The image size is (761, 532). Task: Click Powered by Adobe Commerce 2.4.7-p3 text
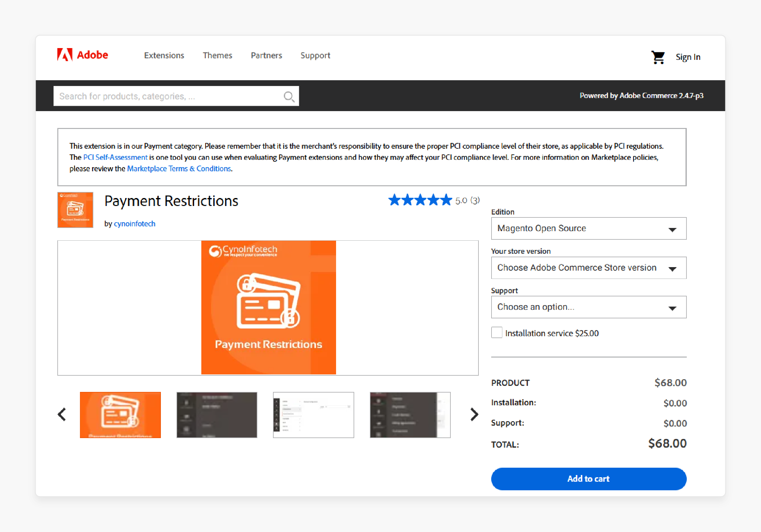(641, 96)
